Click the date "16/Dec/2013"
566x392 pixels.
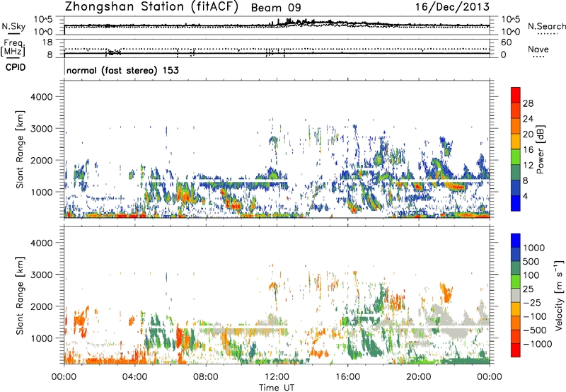click(452, 7)
